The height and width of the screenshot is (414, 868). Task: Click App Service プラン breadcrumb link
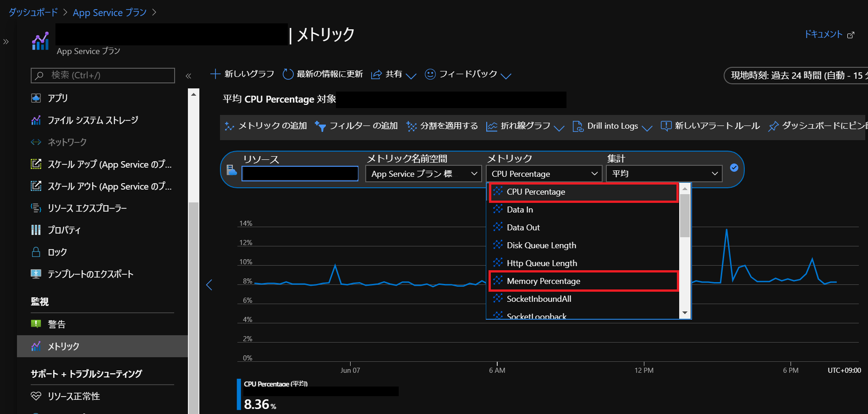point(110,13)
